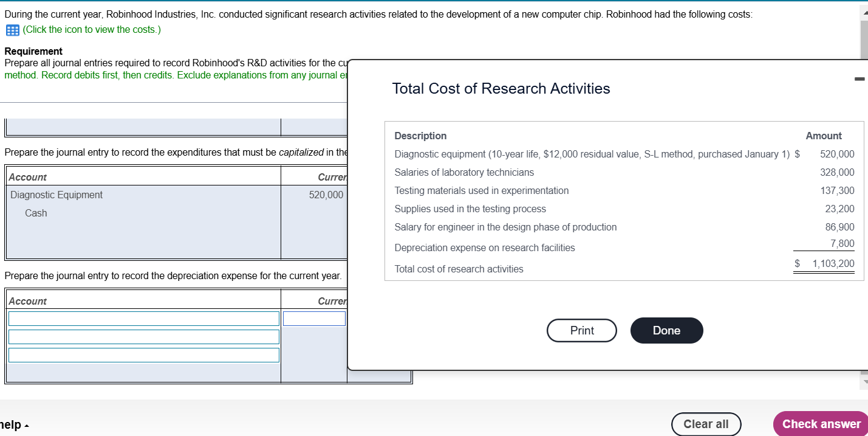Click the Diagnostic Equipment account cell
Viewport: 868px width, 436px height.
coord(56,195)
